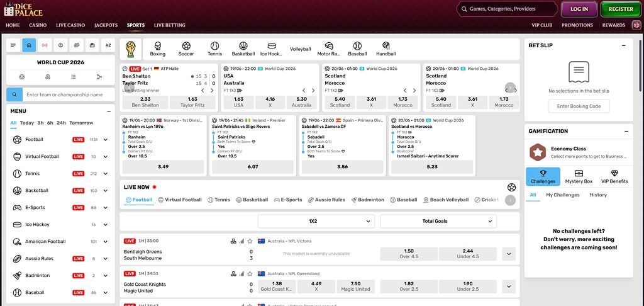The height and width of the screenshot is (306, 644).
Task: Filter menu by 3h
Action: tap(40, 123)
